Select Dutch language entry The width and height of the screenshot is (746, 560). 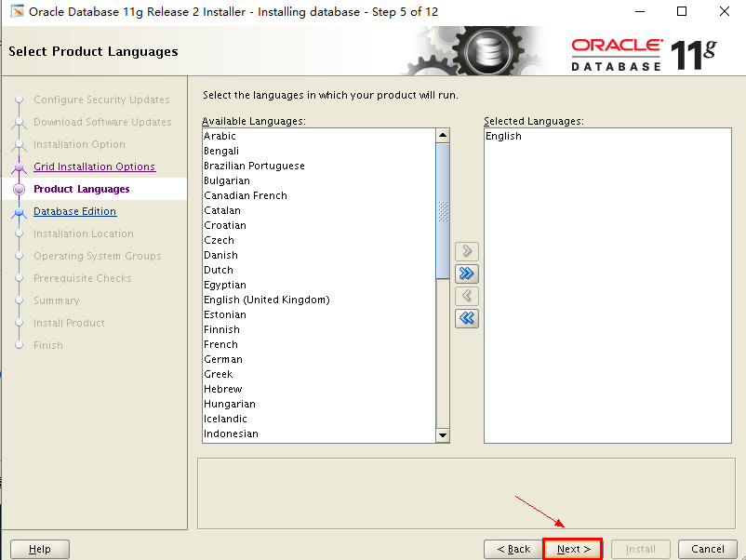point(319,270)
